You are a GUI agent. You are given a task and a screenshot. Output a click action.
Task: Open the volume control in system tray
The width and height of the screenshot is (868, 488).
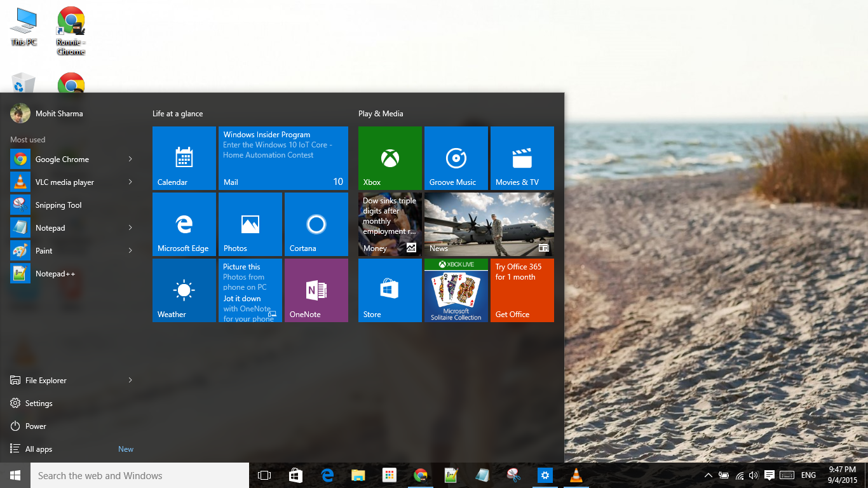tap(754, 475)
